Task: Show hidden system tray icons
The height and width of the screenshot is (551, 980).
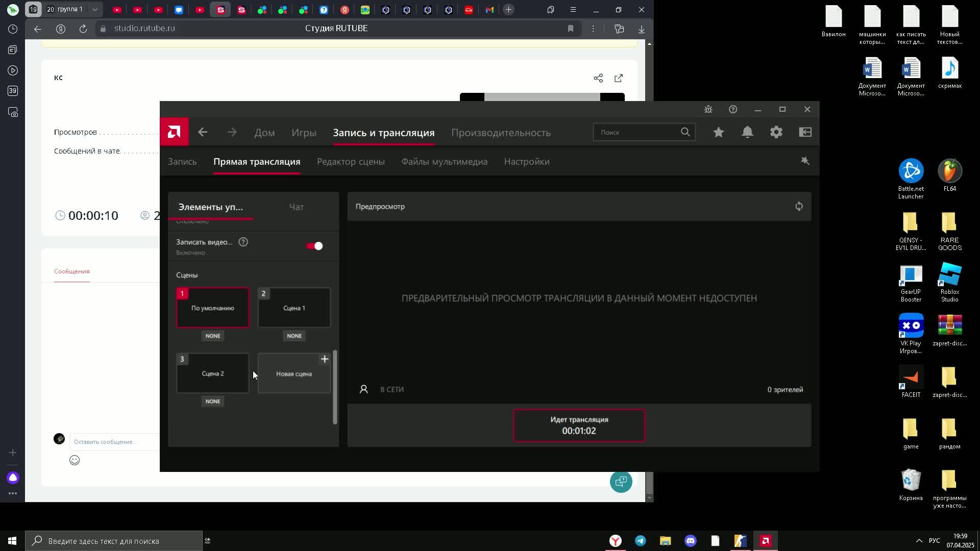Action: click(x=919, y=541)
